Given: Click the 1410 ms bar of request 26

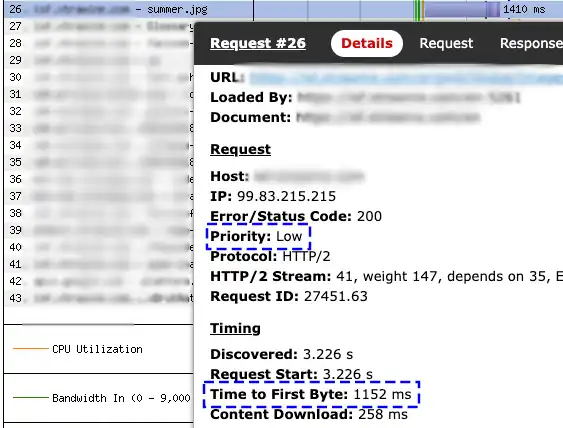Looking at the screenshot, I should coord(462,9).
